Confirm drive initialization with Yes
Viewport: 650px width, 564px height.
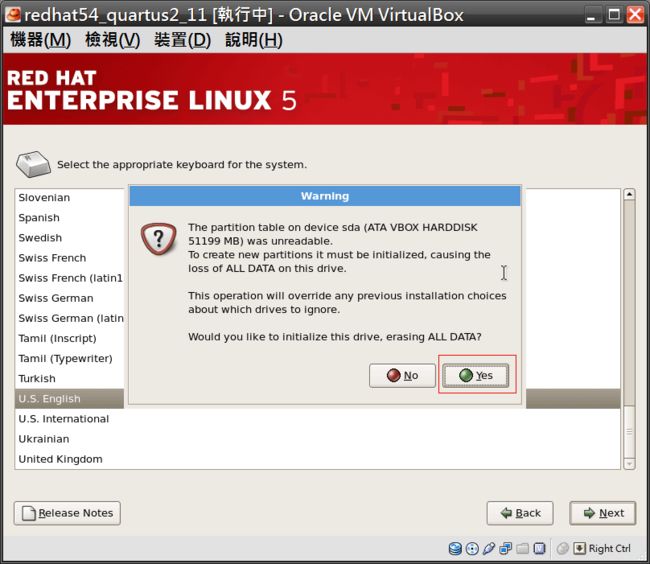[476, 375]
